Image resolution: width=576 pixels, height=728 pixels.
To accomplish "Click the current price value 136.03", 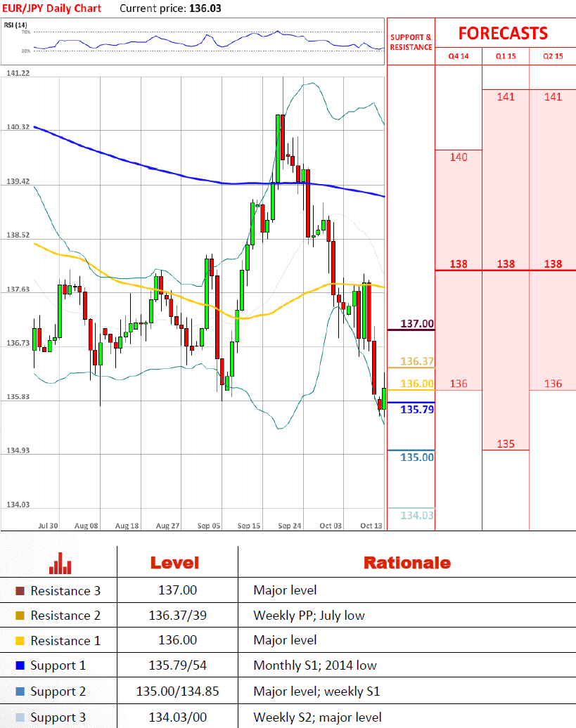I will [x=205, y=8].
